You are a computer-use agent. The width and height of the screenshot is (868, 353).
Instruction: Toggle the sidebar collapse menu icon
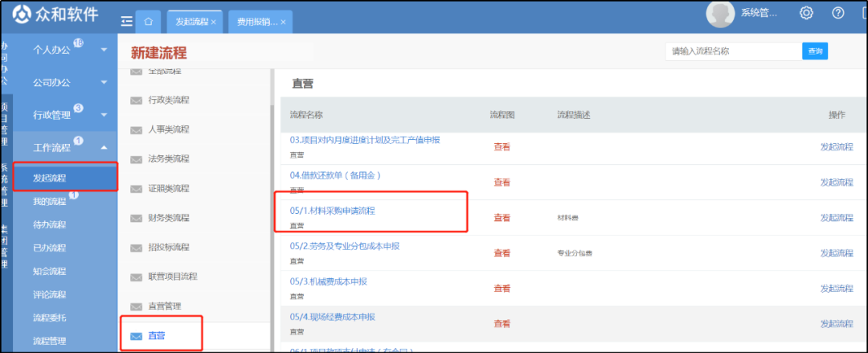coord(127,21)
